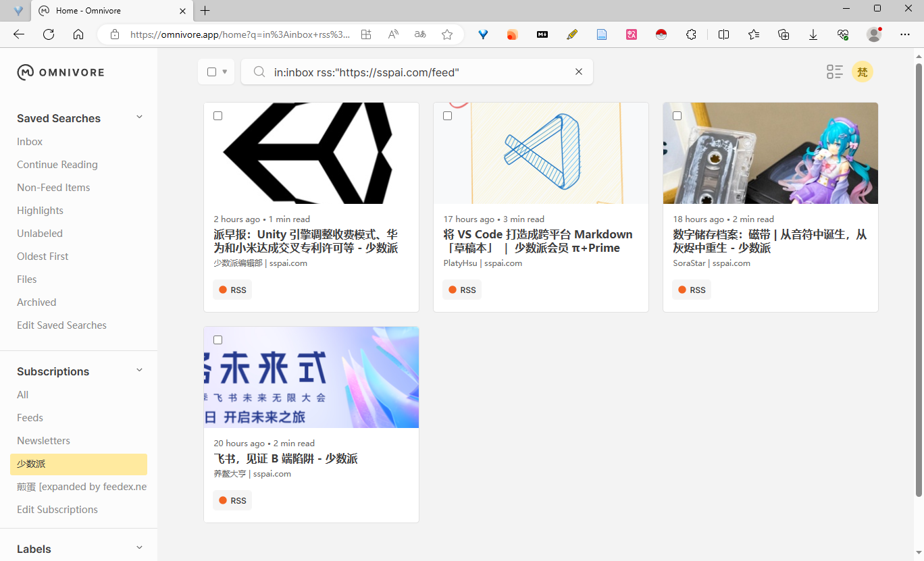The image size is (924, 561).
Task: Open the browser collections icon
Action: pyautogui.click(x=784, y=34)
